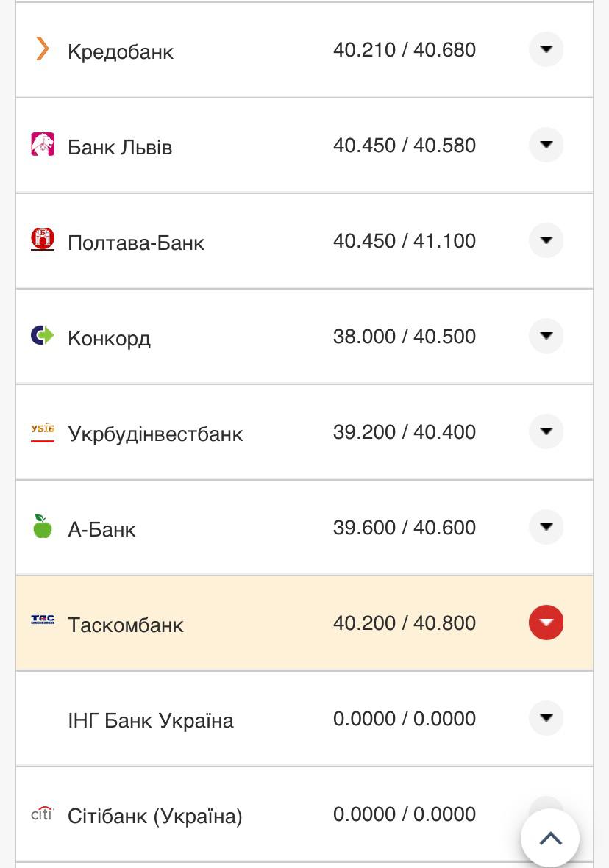The image size is (609, 868).
Task: Expand the Банк Львів row arrow
Action: (x=546, y=145)
